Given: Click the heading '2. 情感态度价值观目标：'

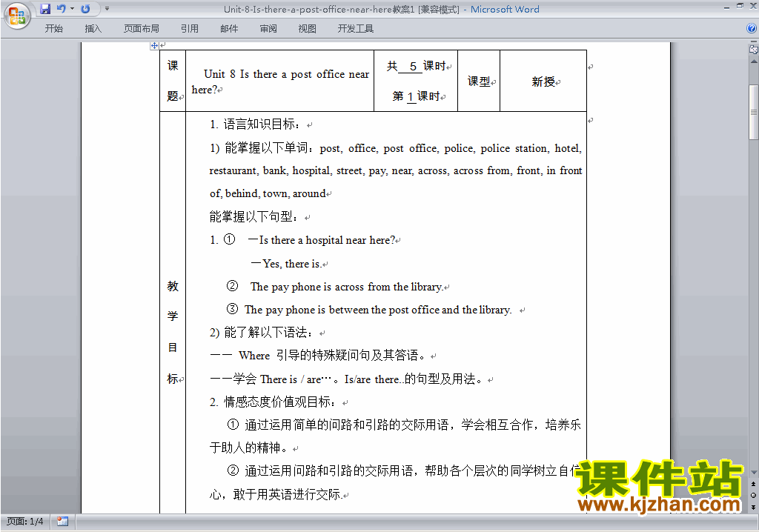Looking at the screenshot, I should tap(273, 402).
